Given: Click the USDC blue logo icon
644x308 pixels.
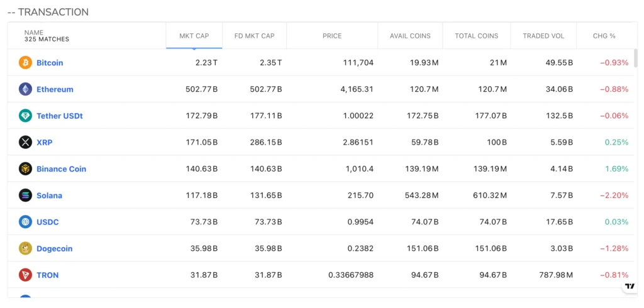Looking at the screenshot, I should point(25,222).
